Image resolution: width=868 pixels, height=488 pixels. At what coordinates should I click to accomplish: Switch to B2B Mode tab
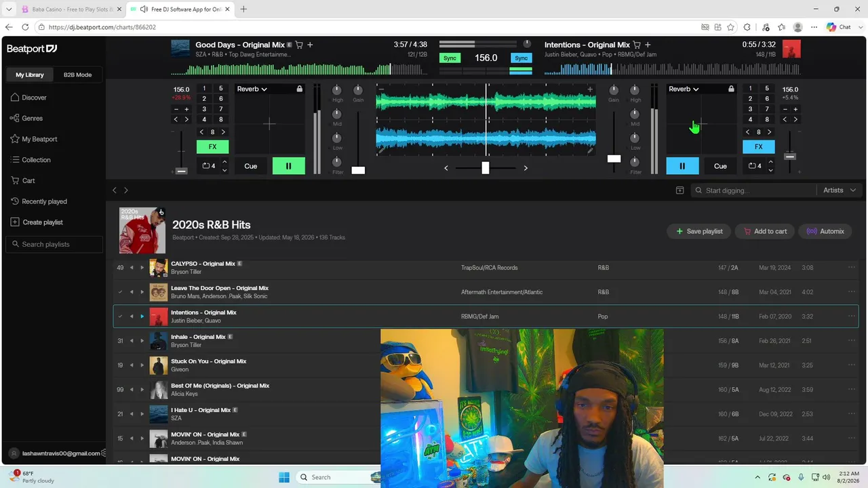[x=77, y=75]
